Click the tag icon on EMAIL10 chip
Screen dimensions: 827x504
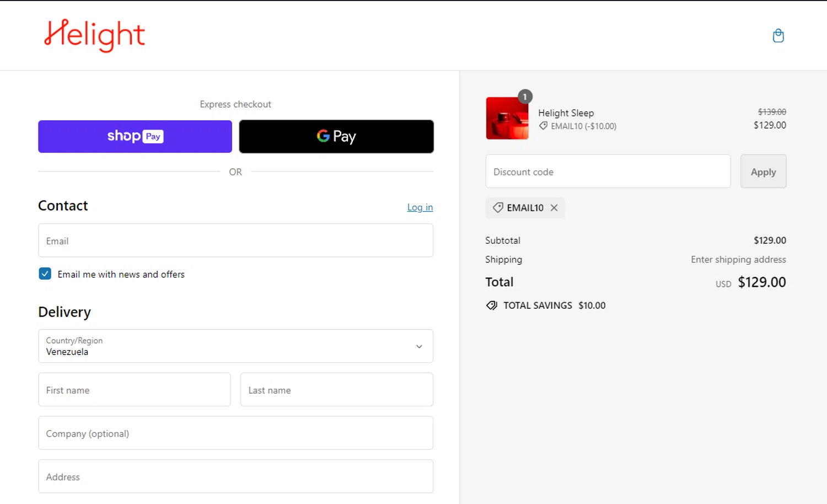click(498, 208)
